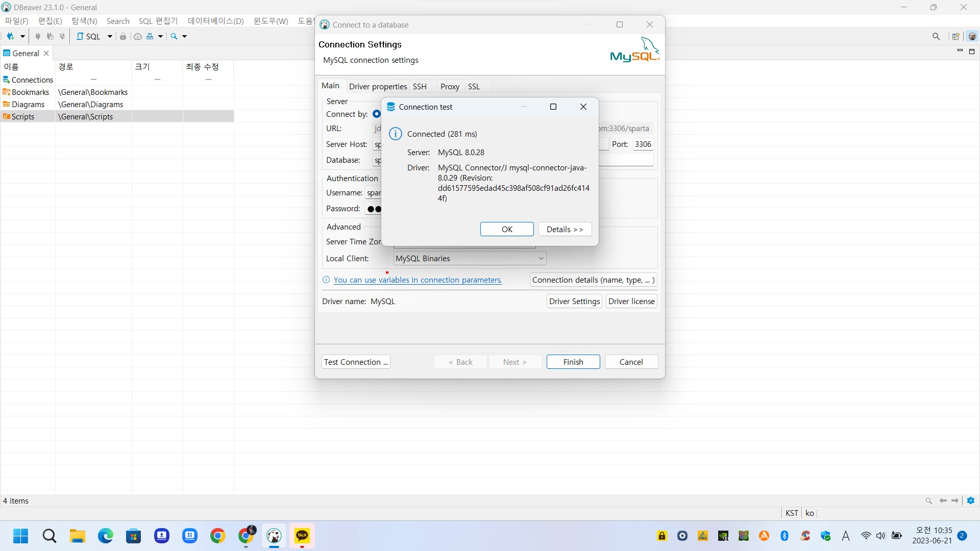Minimize the General editor area

click(x=960, y=51)
